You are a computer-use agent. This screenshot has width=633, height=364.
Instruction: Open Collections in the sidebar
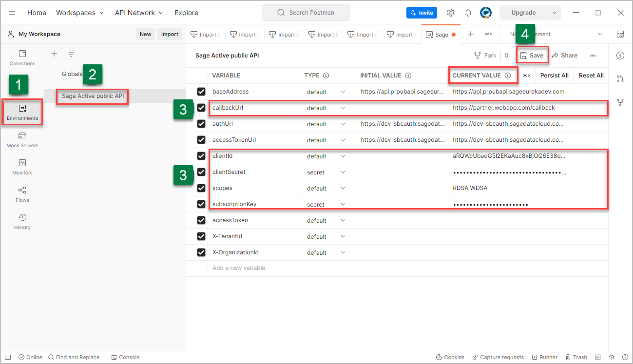click(x=22, y=57)
